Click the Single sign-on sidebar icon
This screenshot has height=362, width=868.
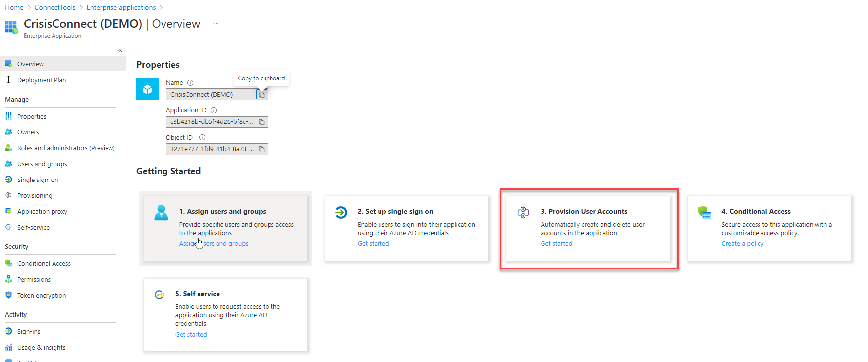tap(8, 179)
